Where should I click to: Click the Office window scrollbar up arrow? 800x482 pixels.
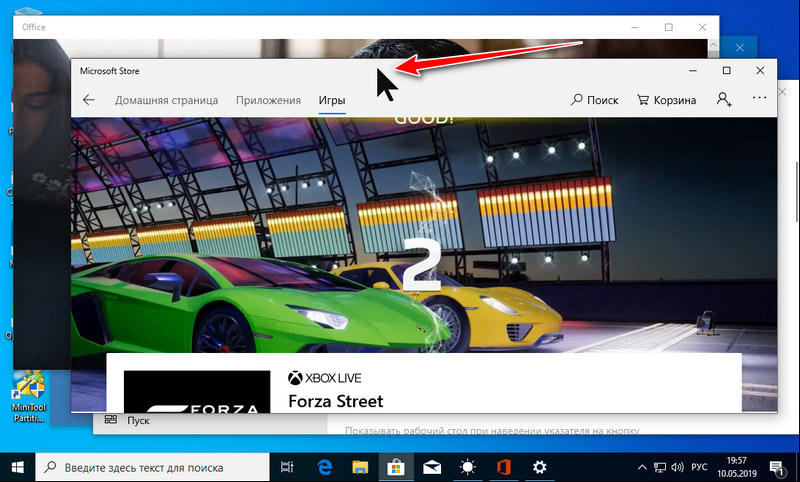pyautogui.click(x=713, y=45)
